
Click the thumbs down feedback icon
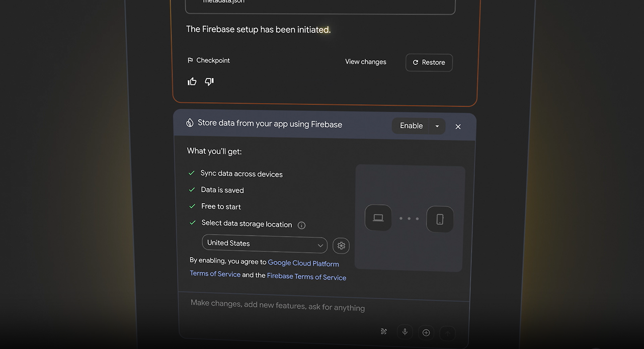coord(209,81)
